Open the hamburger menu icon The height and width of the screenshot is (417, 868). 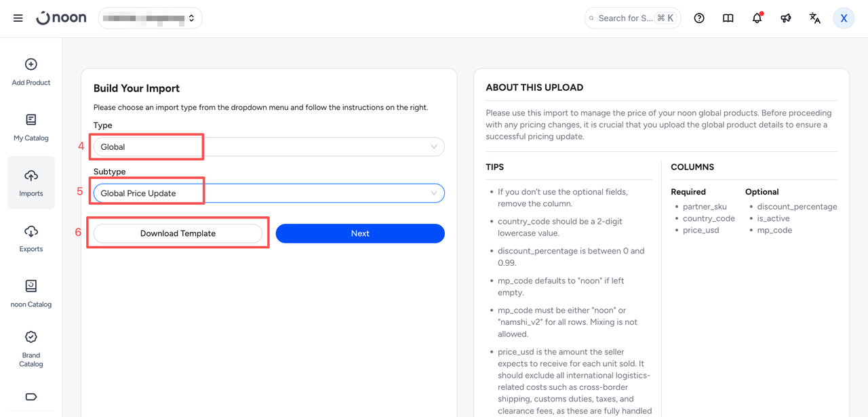[18, 18]
